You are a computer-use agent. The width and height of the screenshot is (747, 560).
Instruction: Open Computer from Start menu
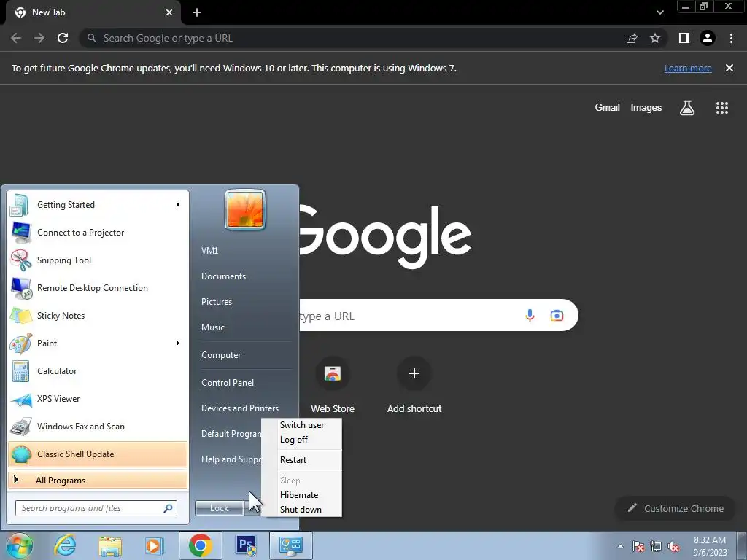[221, 355]
